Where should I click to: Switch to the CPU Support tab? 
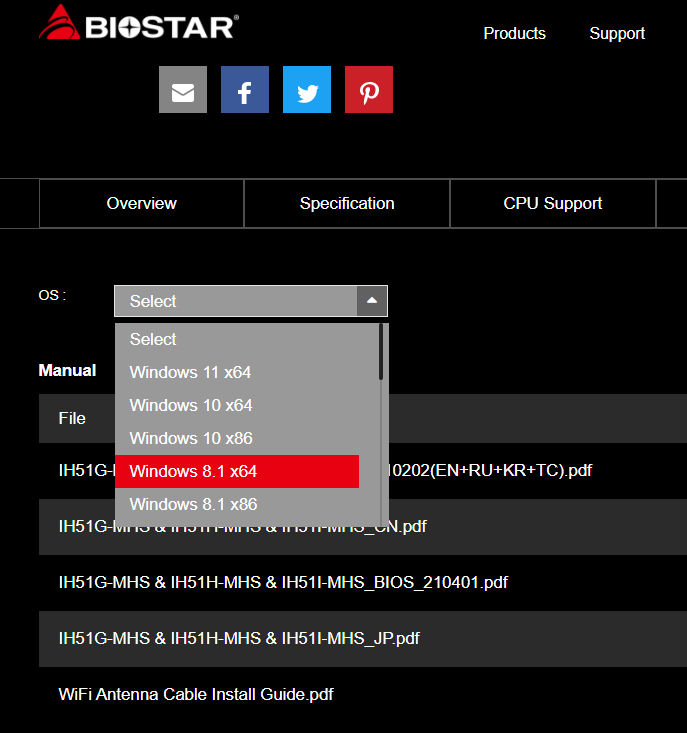click(552, 203)
